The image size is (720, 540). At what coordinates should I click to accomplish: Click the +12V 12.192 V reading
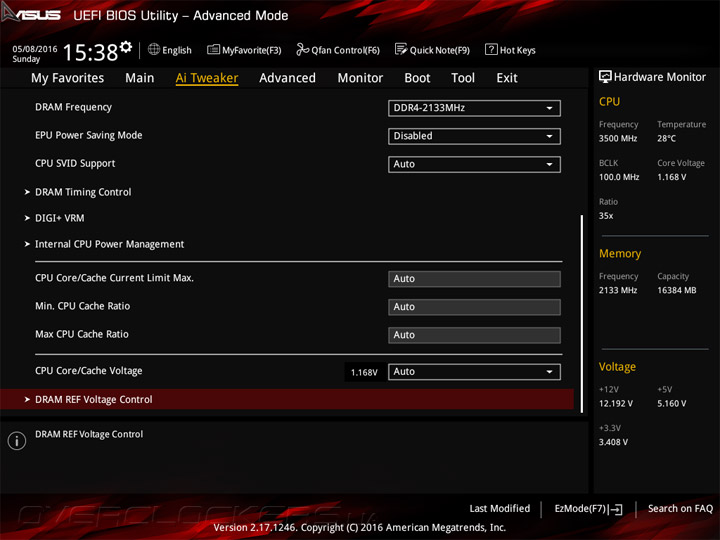pyautogui.click(x=616, y=403)
